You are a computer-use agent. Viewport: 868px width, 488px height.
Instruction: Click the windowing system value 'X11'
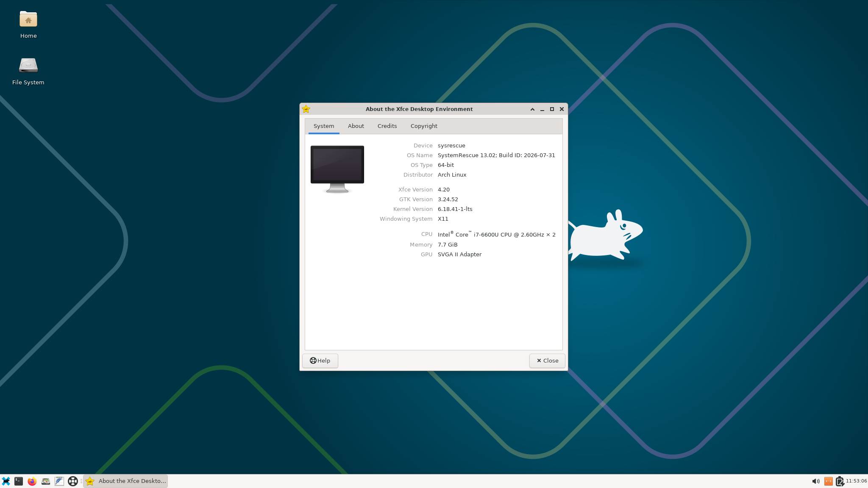pos(443,219)
